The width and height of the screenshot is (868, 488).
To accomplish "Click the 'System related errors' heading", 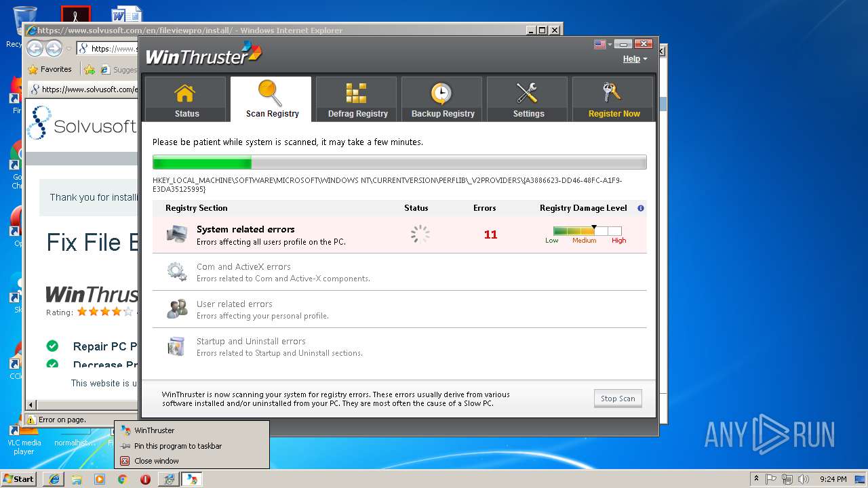I will click(x=245, y=229).
